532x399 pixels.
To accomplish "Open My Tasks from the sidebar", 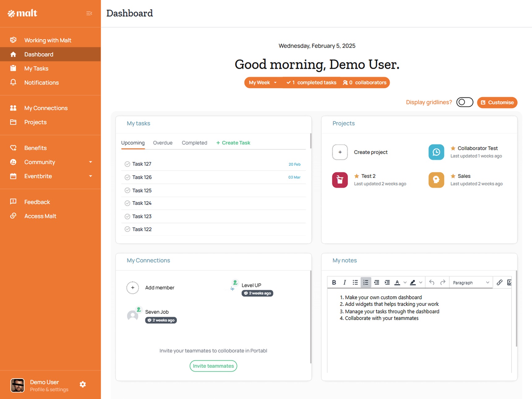I will tap(36, 68).
